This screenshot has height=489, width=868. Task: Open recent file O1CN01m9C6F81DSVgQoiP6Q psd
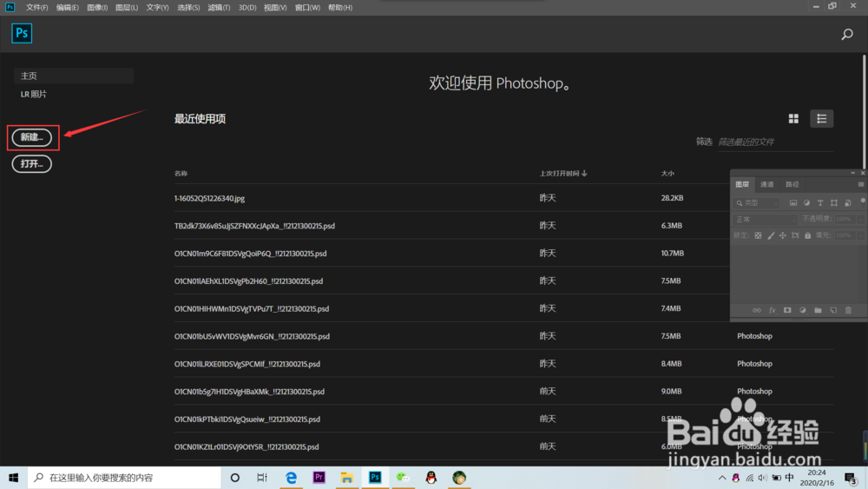click(x=250, y=254)
